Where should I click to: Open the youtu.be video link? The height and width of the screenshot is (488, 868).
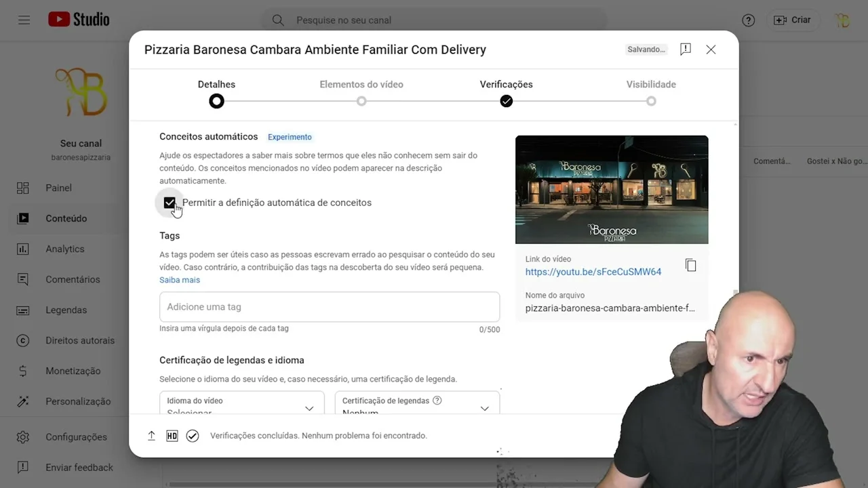[x=593, y=272]
